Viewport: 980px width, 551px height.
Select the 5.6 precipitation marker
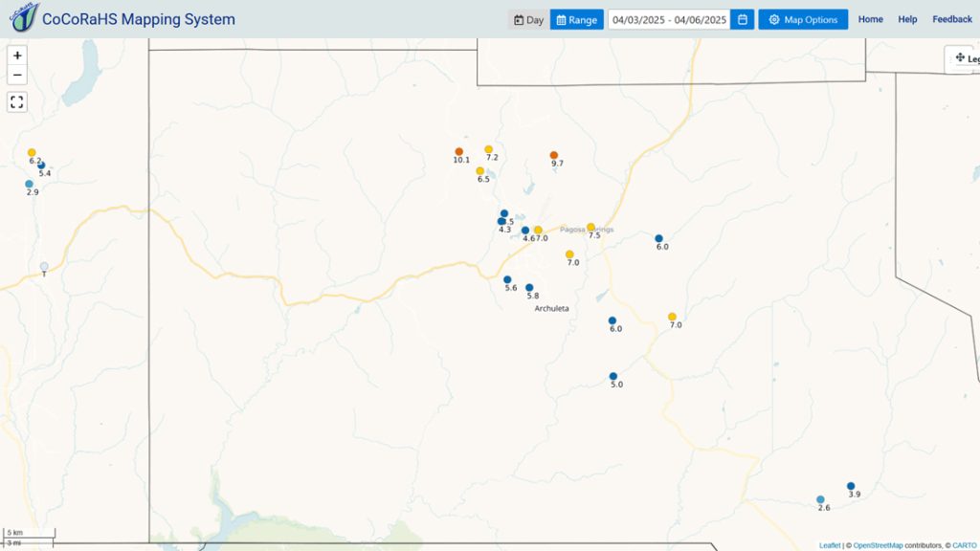coord(507,280)
